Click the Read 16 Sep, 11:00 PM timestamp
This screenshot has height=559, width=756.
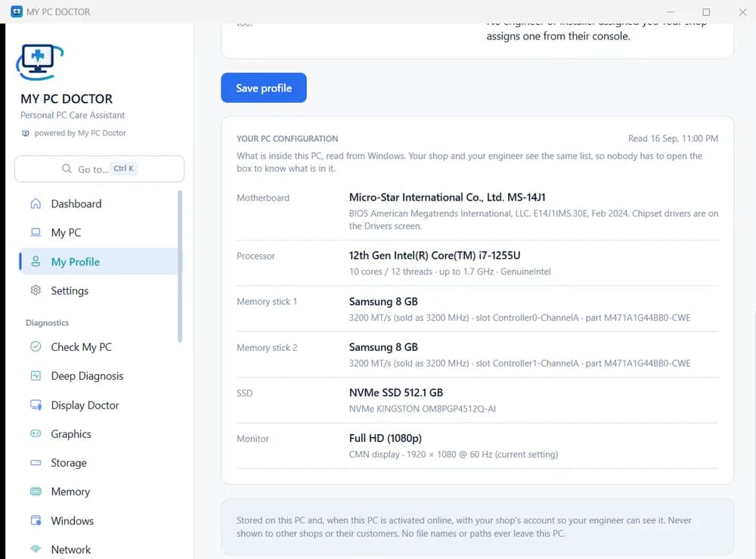pyautogui.click(x=673, y=138)
